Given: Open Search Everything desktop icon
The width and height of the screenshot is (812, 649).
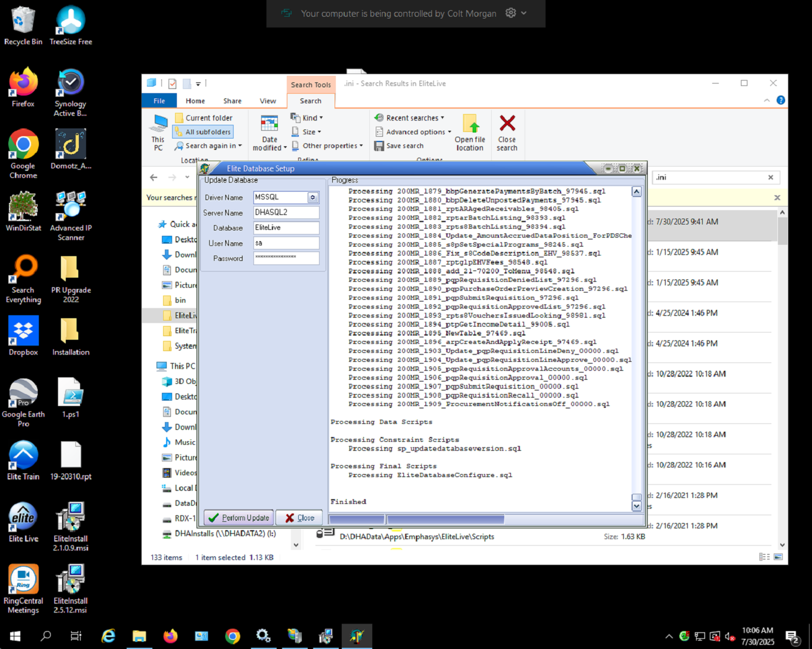Looking at the screenshot, I should coord(23,279).
